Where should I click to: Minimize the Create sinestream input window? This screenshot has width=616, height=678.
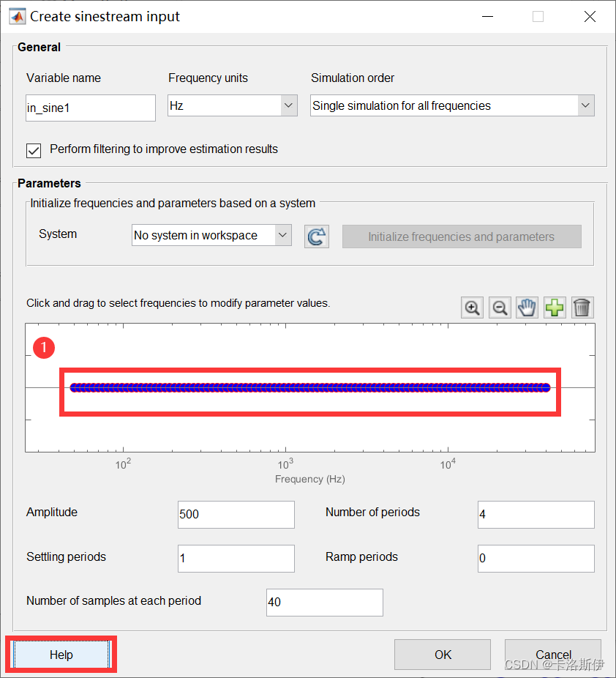488,16
